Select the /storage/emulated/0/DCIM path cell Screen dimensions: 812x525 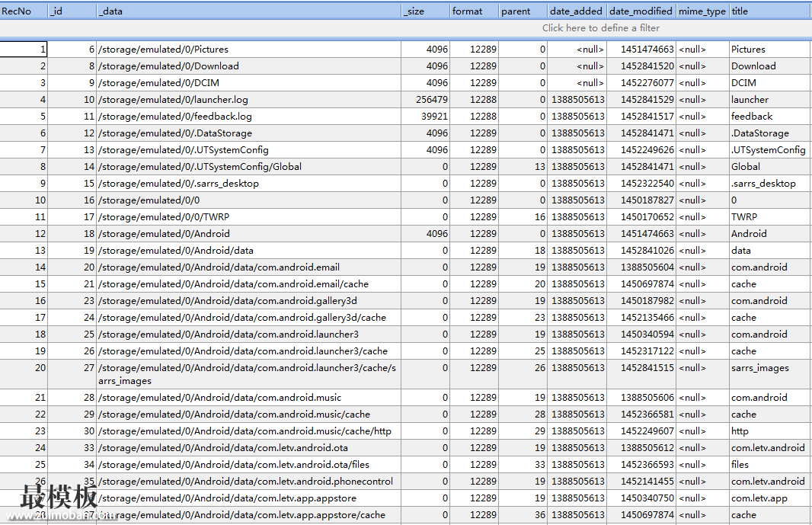click(249, 83)
